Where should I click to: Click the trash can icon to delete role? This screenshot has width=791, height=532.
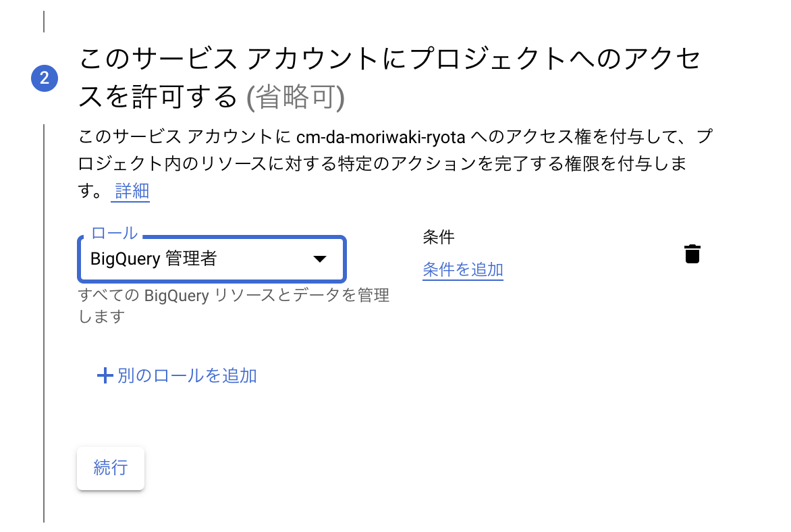click(692, 253)
